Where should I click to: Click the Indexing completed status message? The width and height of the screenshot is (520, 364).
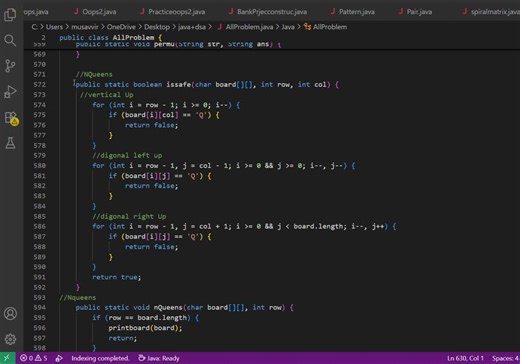(x=100, y=358)
